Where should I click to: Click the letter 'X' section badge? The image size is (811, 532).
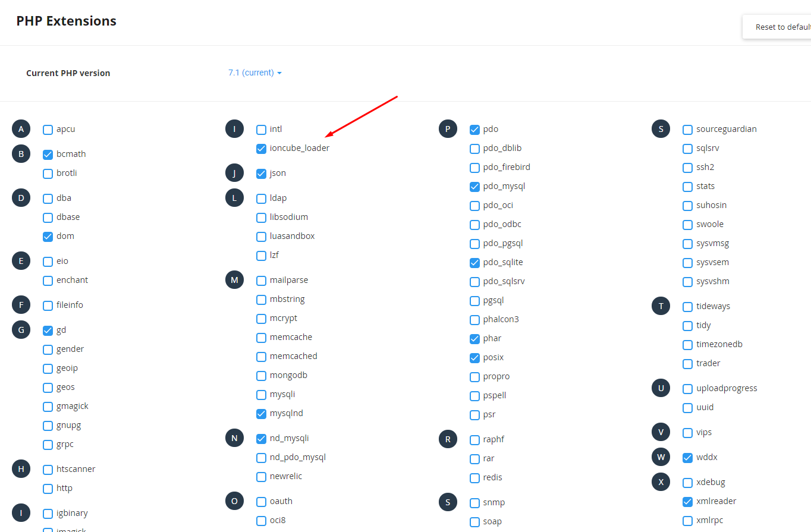pos(661,481)
